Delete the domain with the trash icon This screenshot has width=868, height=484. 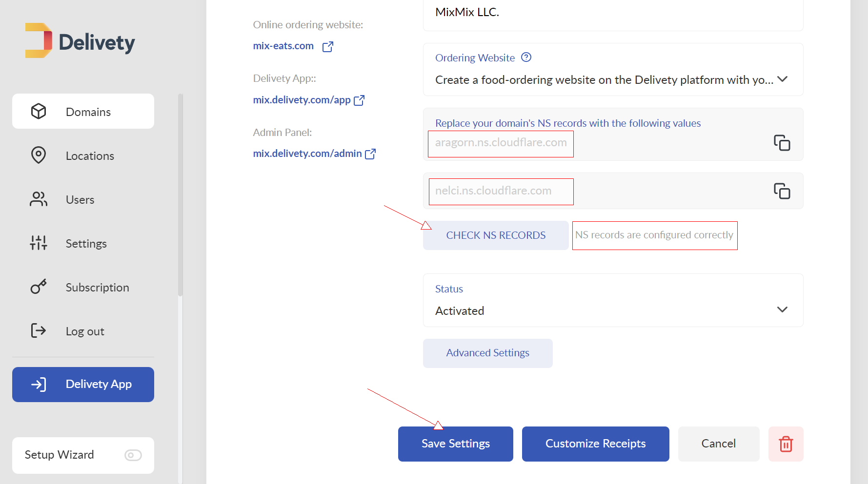coord(786,444)
